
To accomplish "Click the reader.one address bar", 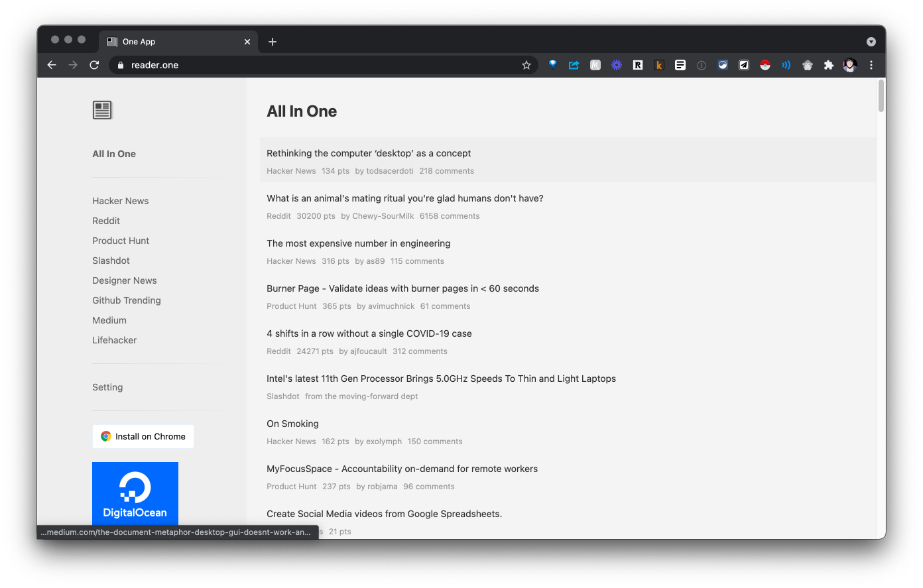I will [323, 65].
